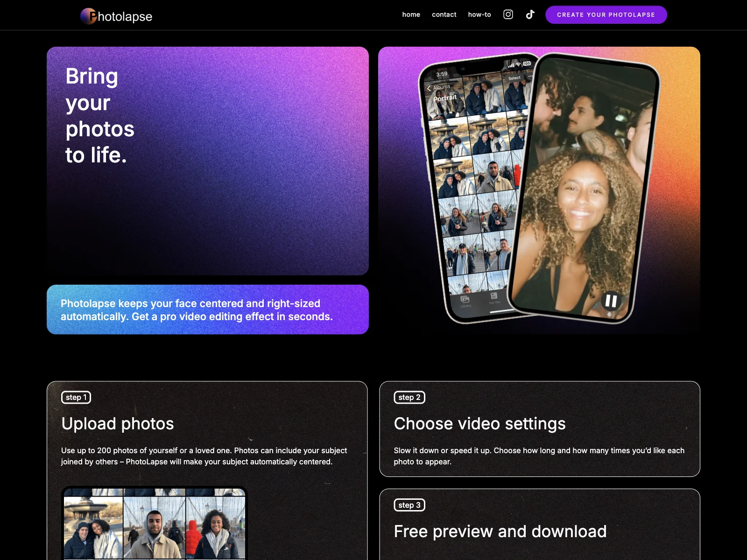
Task: Click the step 2 badge
Action: (x=409, y=397)
